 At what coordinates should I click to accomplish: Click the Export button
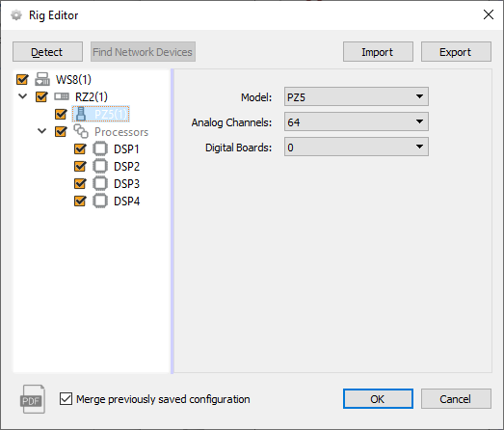456,51
